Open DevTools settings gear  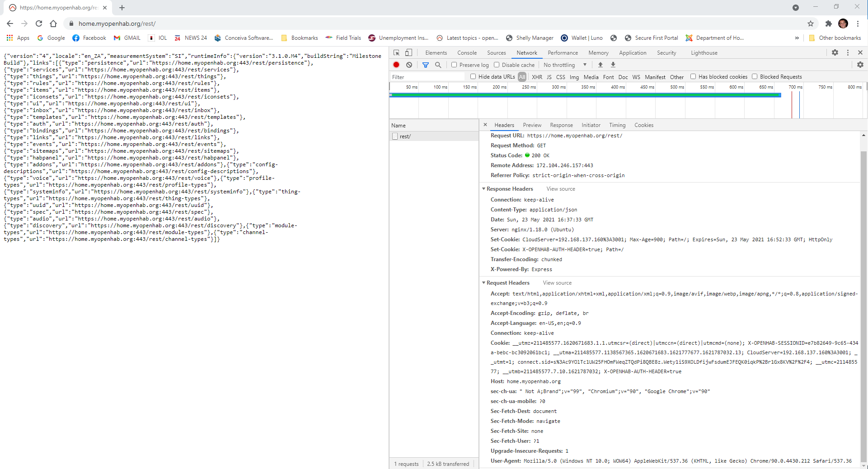click(x=835, y=52)
